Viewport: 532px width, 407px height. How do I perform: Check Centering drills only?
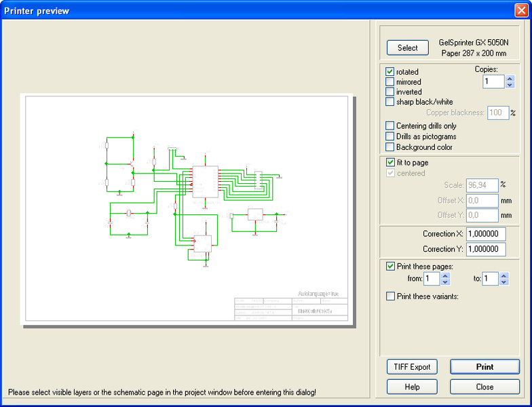click(389, 126)
